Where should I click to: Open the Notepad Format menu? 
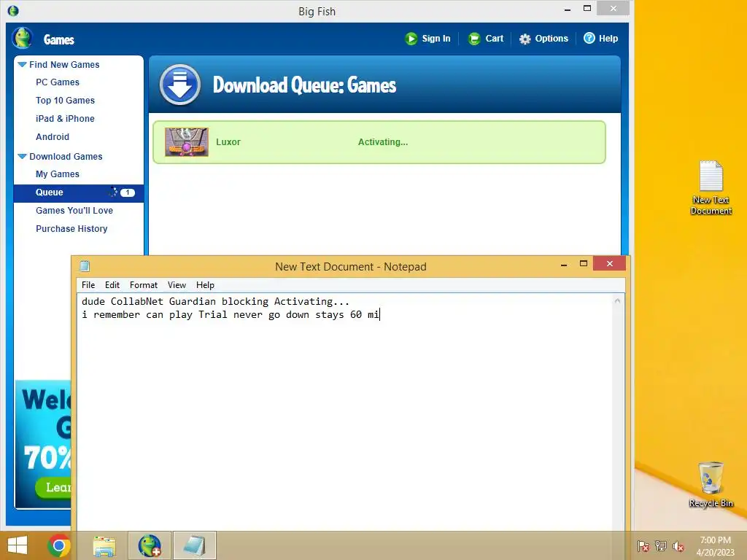(x=144, y=285)
